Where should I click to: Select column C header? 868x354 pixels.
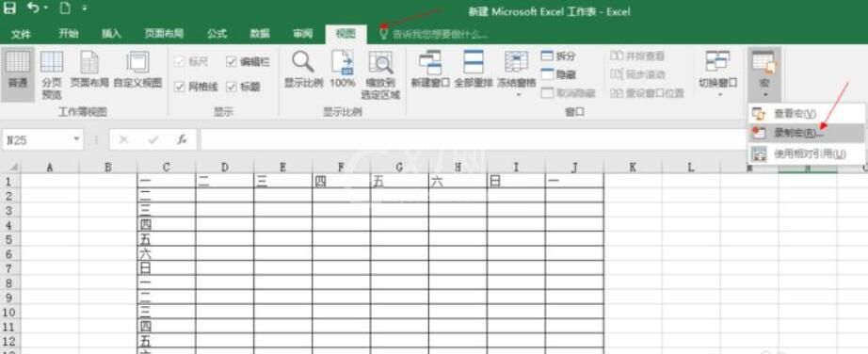166,167
